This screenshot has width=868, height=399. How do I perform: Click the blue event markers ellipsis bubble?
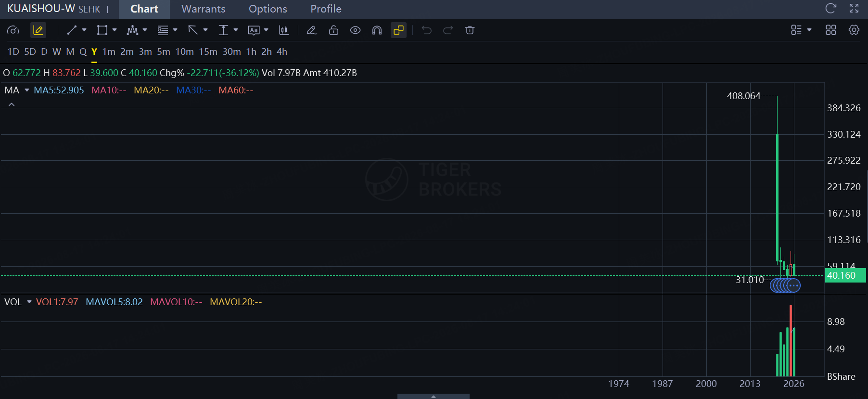click(793, 285)
